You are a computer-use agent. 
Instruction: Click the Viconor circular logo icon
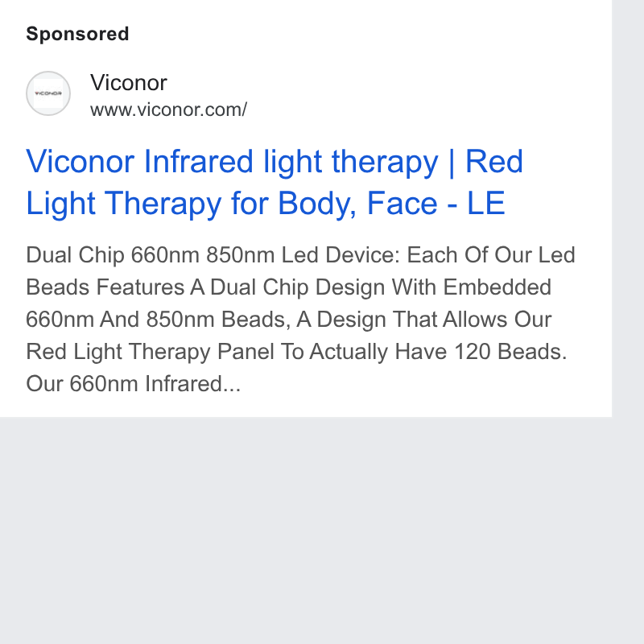[x=48, y=93]
